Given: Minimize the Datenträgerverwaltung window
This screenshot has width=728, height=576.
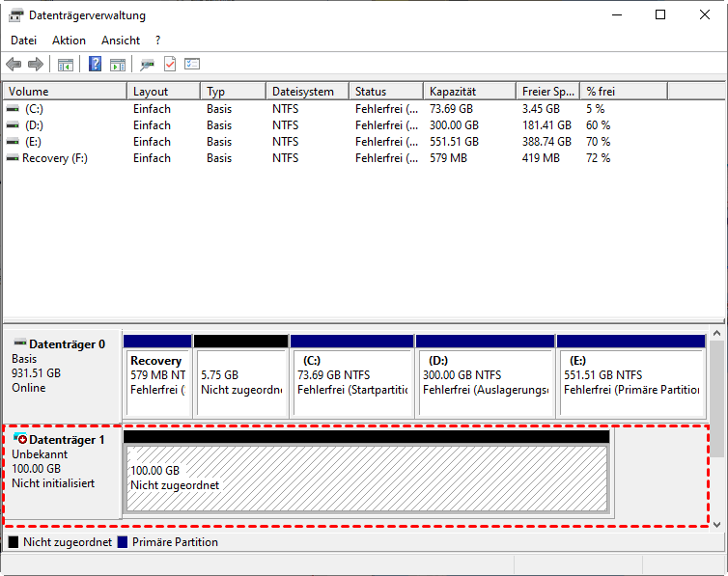Looking at the screenshot, I should pos(617,14).
